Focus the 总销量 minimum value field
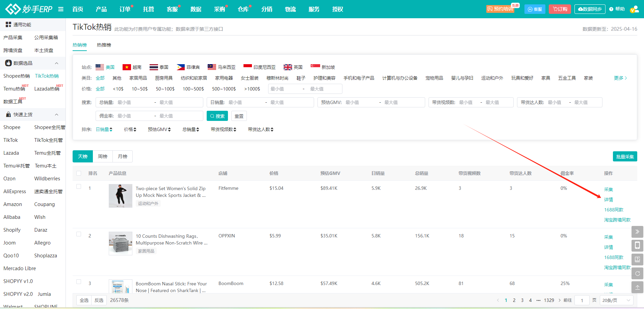The height and width of the screenshot is (309, 644). 134,102
